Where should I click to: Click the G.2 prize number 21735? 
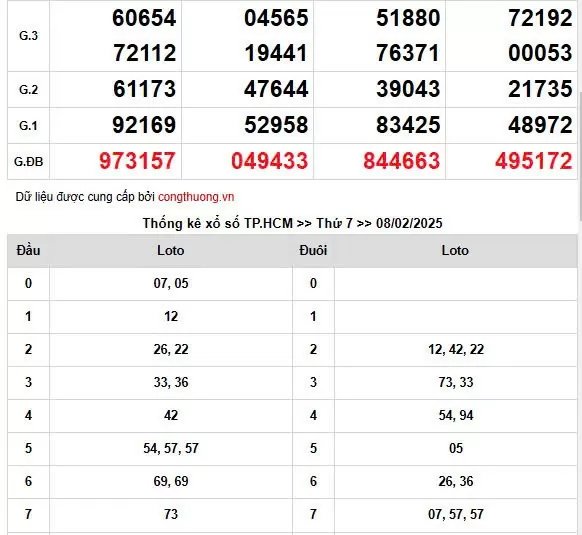coord(540,89)
